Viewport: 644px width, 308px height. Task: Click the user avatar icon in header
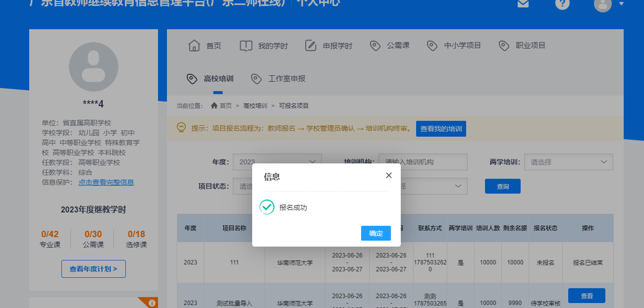point(602,4)
